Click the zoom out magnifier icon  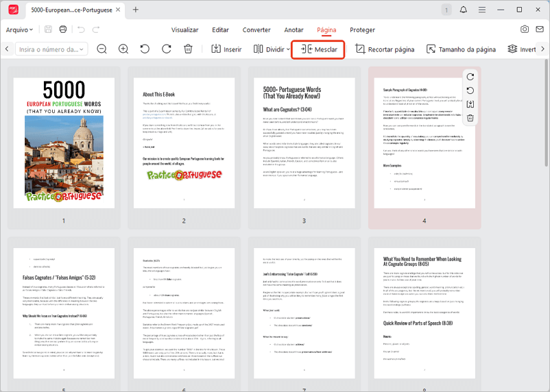coord(101,49)
